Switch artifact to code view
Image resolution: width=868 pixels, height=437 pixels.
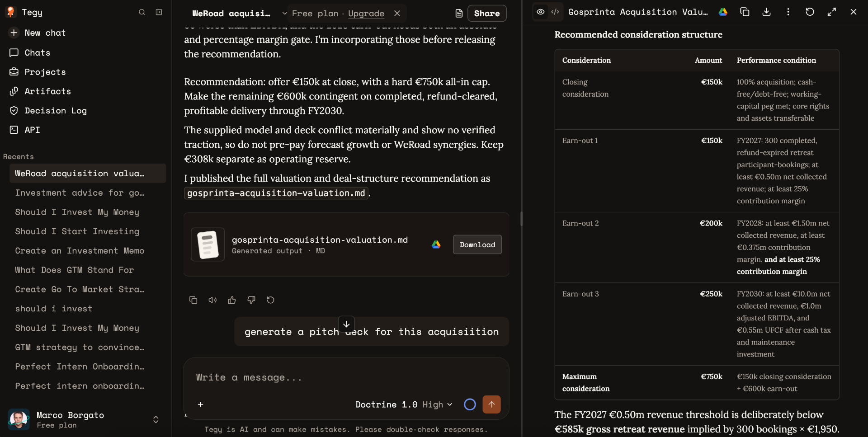coord(555,12)
